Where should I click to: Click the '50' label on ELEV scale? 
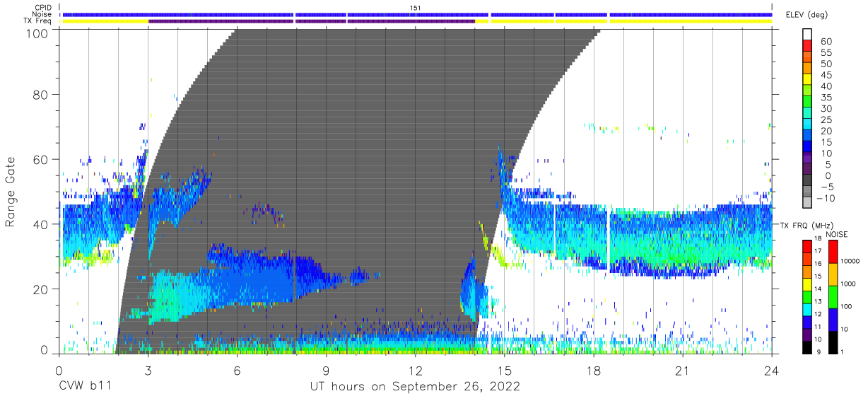(x=826, y=64)
